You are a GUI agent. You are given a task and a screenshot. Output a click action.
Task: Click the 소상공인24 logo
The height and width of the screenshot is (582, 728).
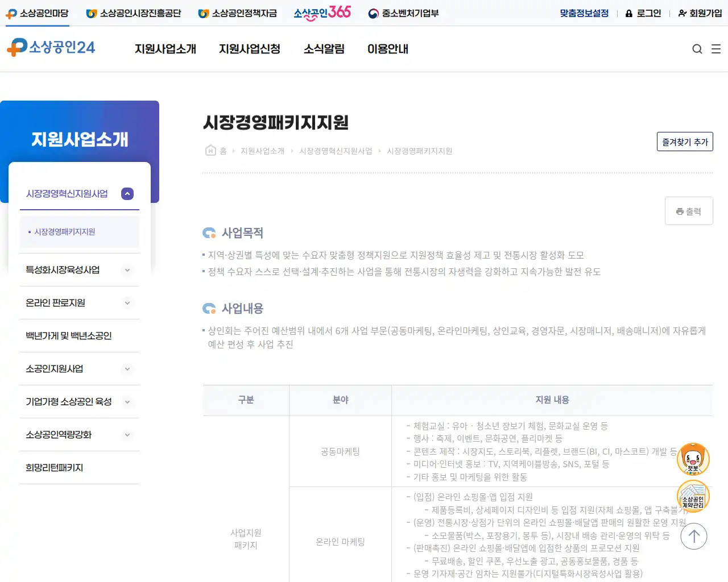pyautogui.click(x=51, y=48)
